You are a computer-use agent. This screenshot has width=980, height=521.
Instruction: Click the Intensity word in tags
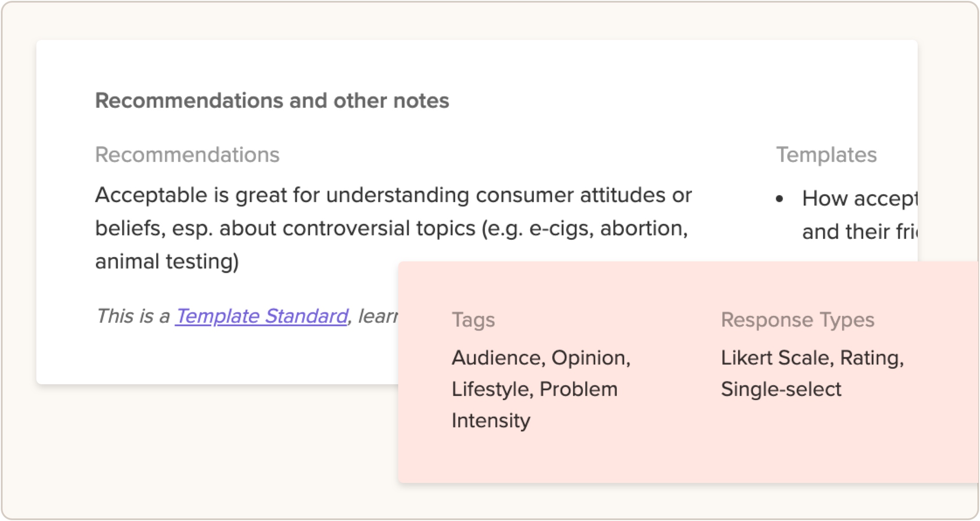491,421
